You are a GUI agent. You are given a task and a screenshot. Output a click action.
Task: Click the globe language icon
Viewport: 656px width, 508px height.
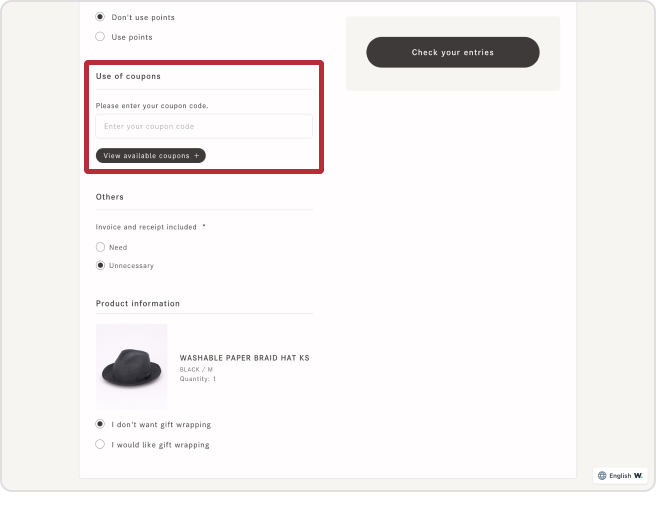click(x=602, y=475)
